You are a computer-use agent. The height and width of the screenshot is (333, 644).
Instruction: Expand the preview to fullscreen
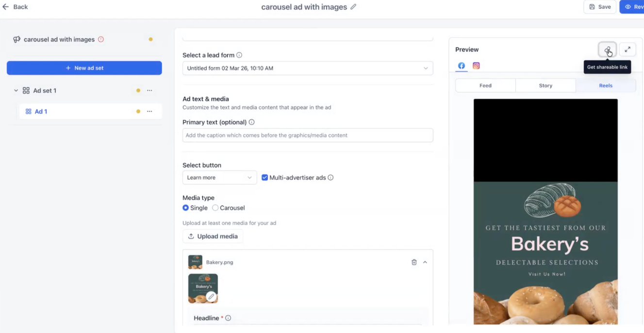coord(627,49)
